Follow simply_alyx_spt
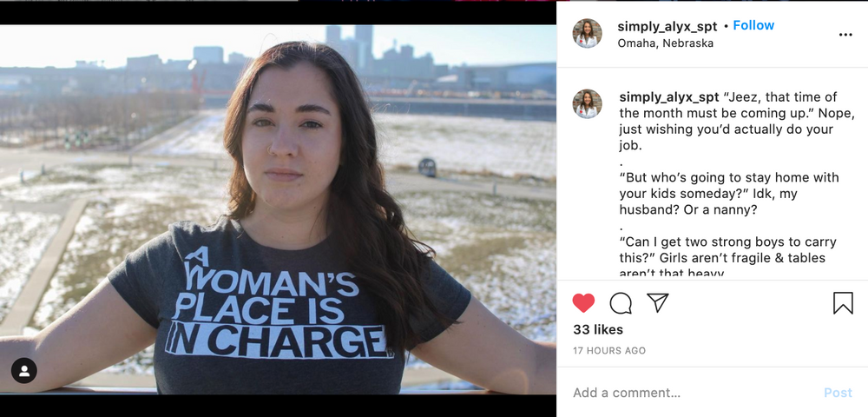Screen dimensions: 868x417 [753, 25]
